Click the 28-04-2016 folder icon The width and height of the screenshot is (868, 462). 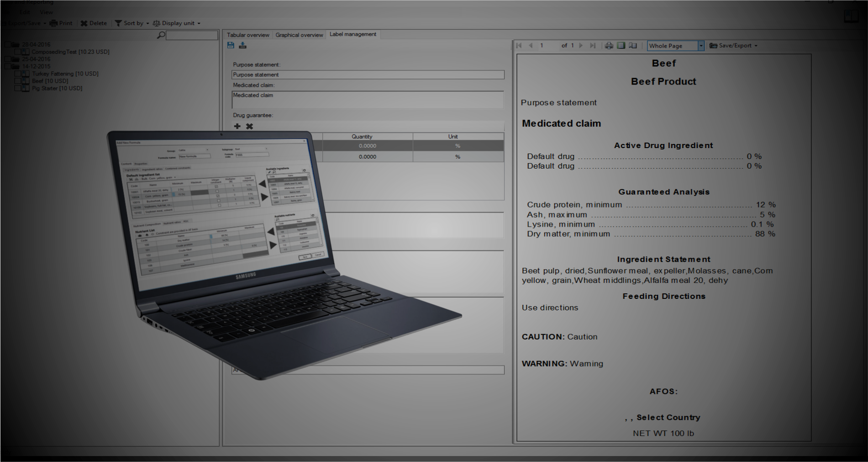point(16,45)
